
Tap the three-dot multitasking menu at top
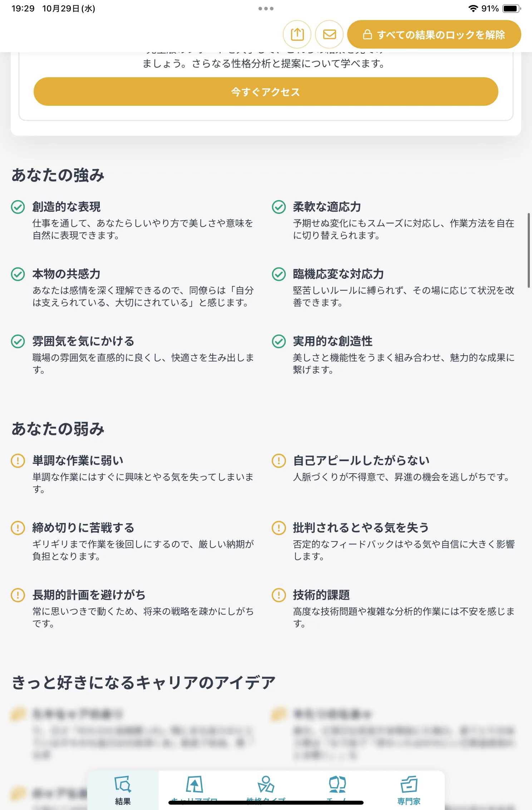266,9
